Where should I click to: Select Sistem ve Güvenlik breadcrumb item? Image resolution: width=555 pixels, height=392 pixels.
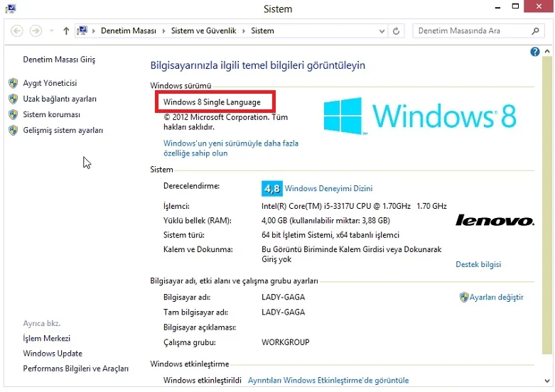click(x=203, y=31)
